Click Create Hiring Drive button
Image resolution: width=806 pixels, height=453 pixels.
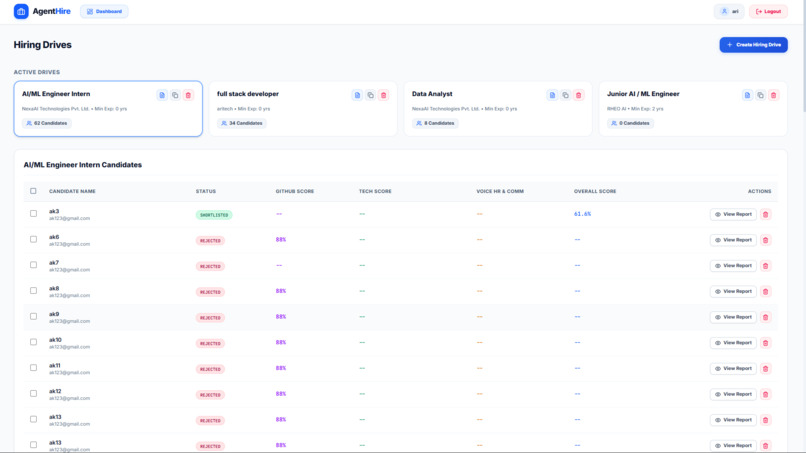click(754, 45)
